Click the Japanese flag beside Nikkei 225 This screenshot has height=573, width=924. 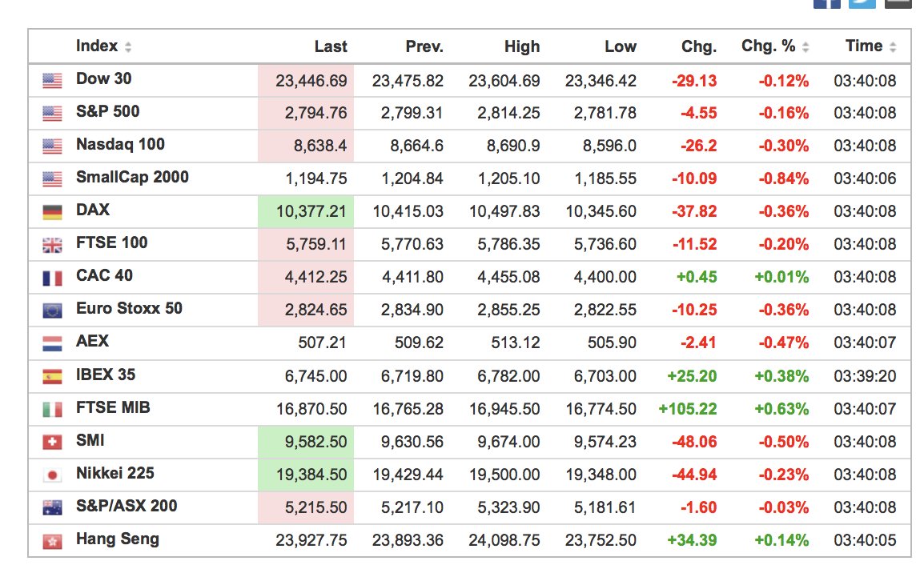pyautogui.click(x=53, y=475)
